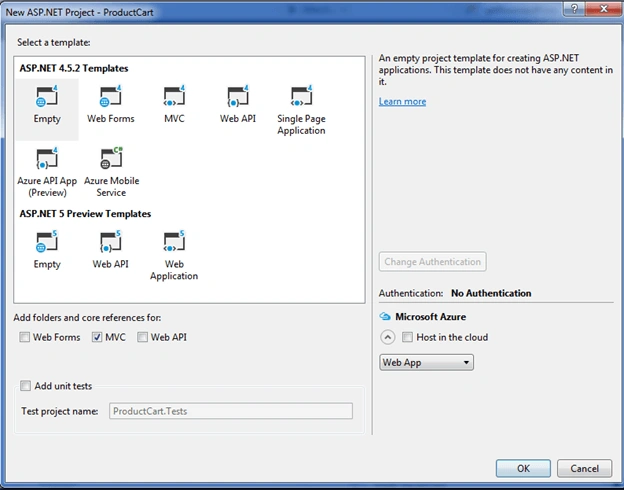Dismiss the dialog with Cancel
624x490 pixels.
pos(584,468)
